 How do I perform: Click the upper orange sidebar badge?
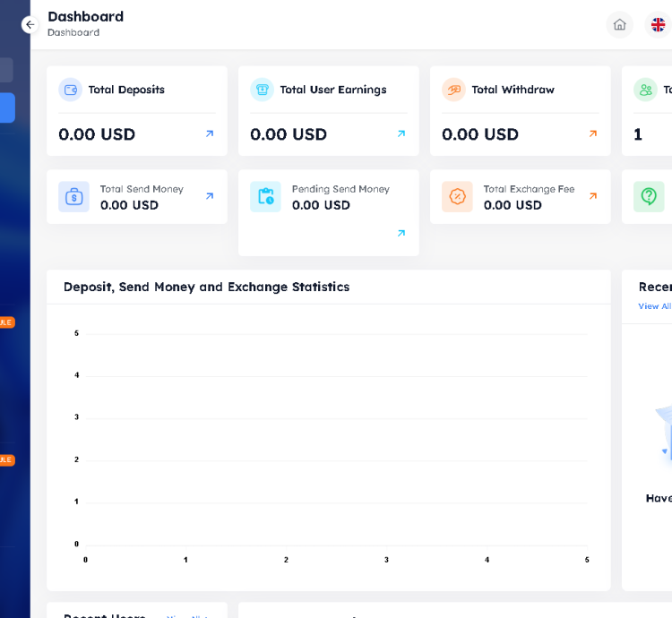click(x=7, y=322)
